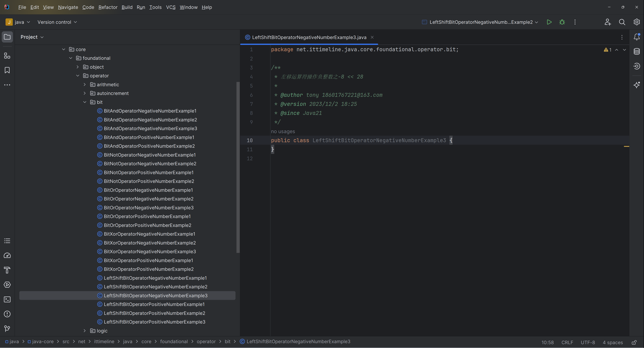Select LeftShiftBitOperatorPositiveNumberExample1 in project tree

pos(154,304)
